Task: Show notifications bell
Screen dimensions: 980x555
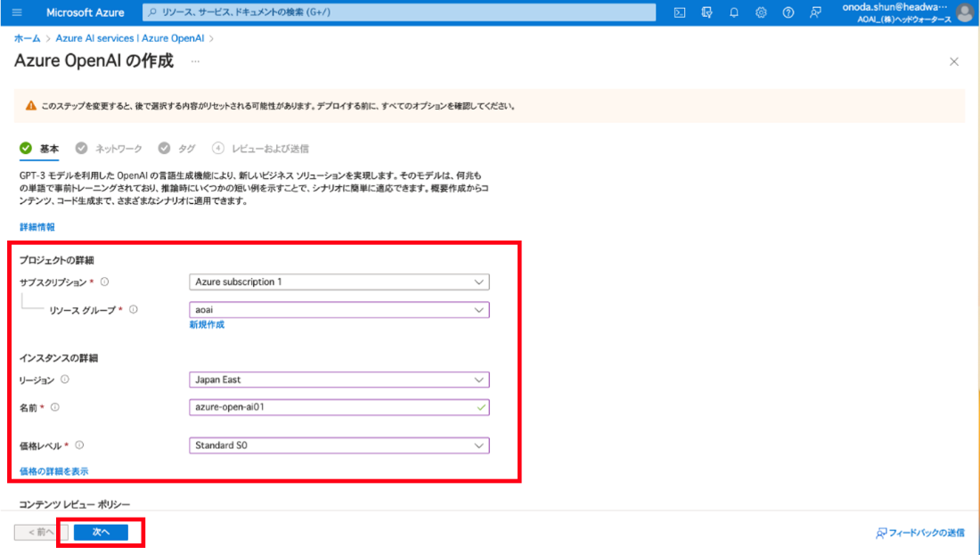Action: pyautogui.click(x=734, y=12)
